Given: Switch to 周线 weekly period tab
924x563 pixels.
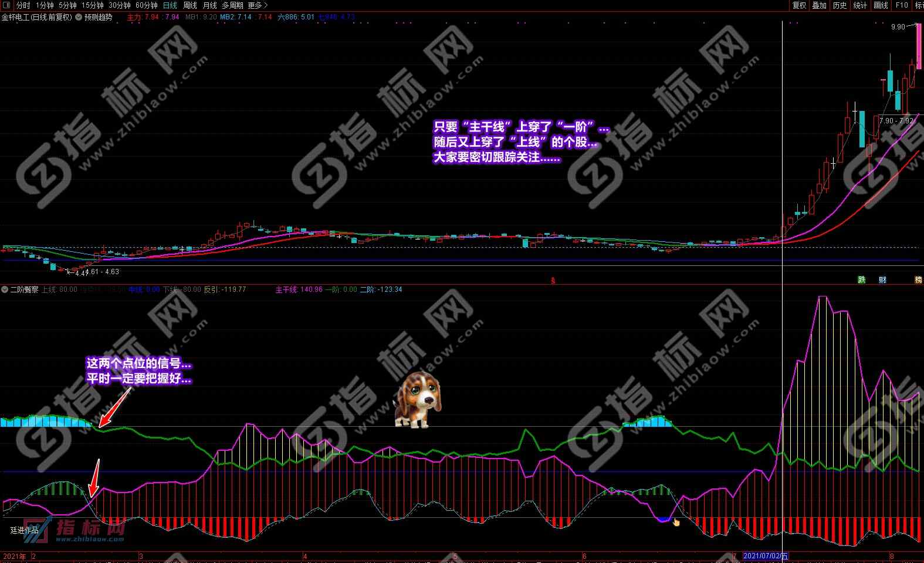Looking at the screenshot, I should pyautogui.click(x=190, y=5).
